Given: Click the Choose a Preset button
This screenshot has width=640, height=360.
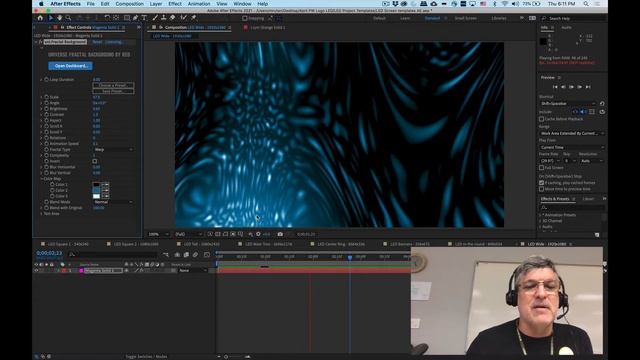Looking at the screenshot, I should click(113, 85).
